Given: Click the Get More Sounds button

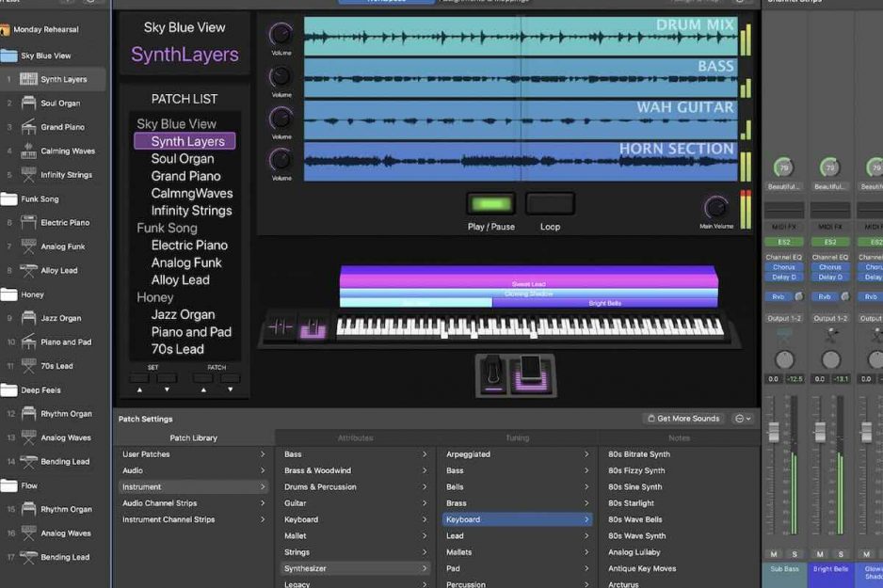Looking at the screenshot, I should [683, 419].
